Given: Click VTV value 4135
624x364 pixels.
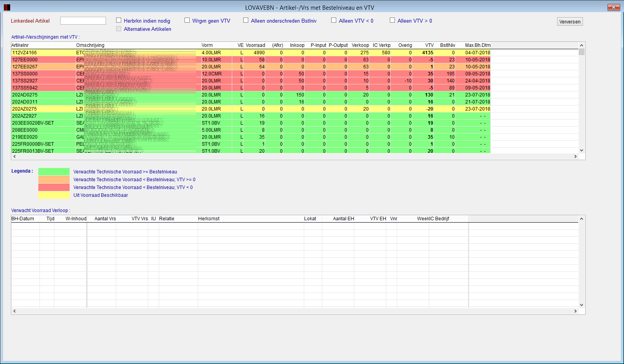Looking at the screenshot, I should tap(427, 53).
